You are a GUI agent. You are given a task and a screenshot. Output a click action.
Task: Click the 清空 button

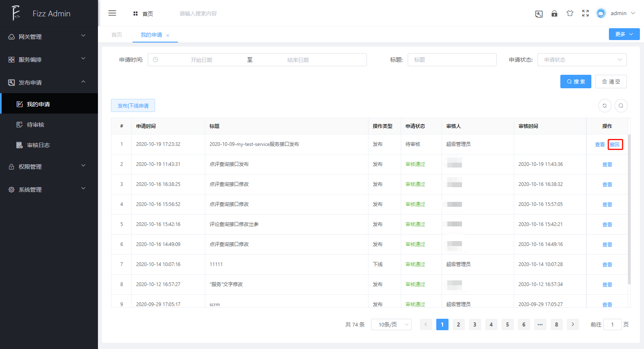(x=611, y=81)
